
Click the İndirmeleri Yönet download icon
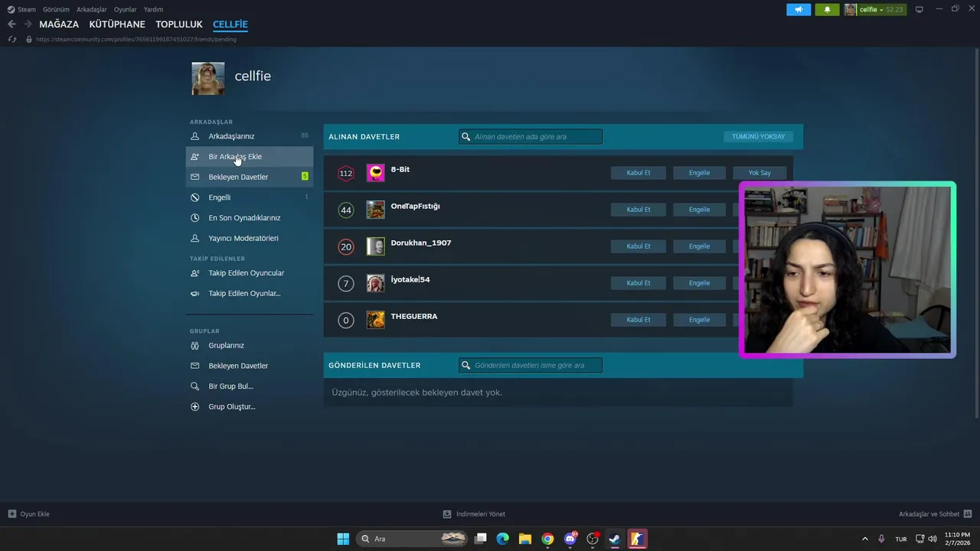point(447,514)
